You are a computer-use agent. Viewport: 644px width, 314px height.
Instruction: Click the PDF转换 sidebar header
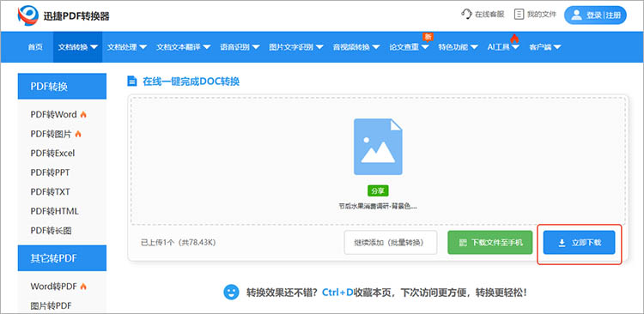(x=62, y=86)
